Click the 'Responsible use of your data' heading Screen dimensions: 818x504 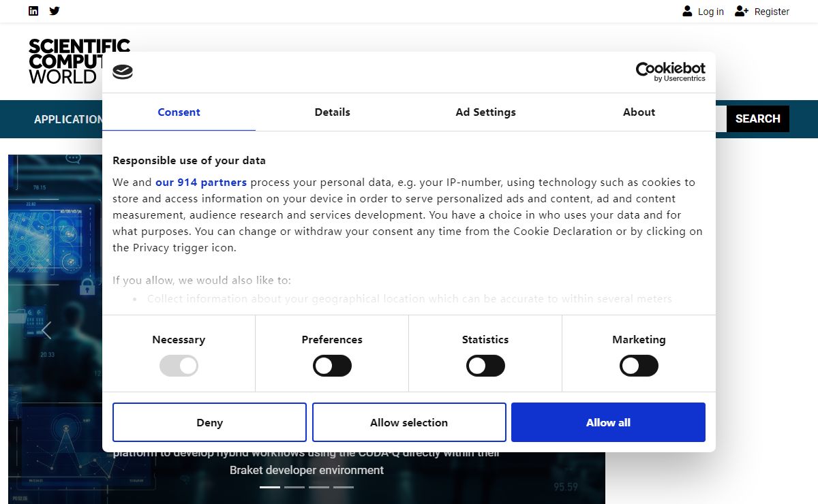tap(189, 161)
